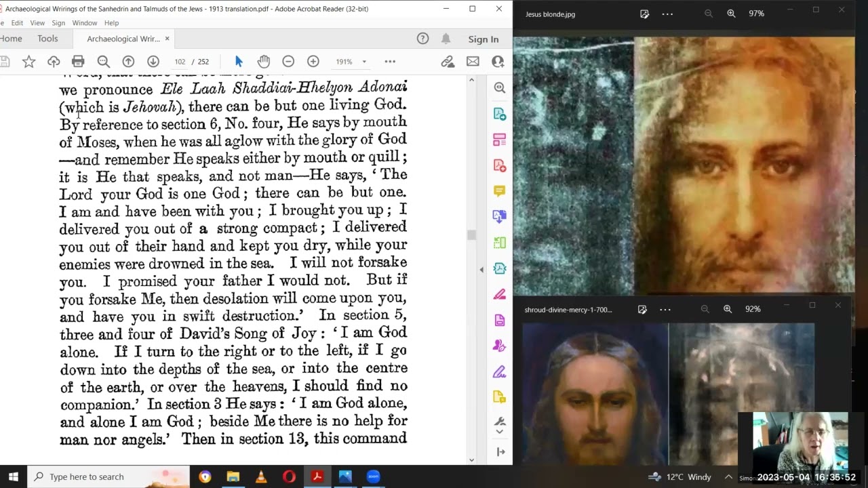
Task: Zoom in on shroud-divine-mercy photo window
Action: click(x=728, y=309)
